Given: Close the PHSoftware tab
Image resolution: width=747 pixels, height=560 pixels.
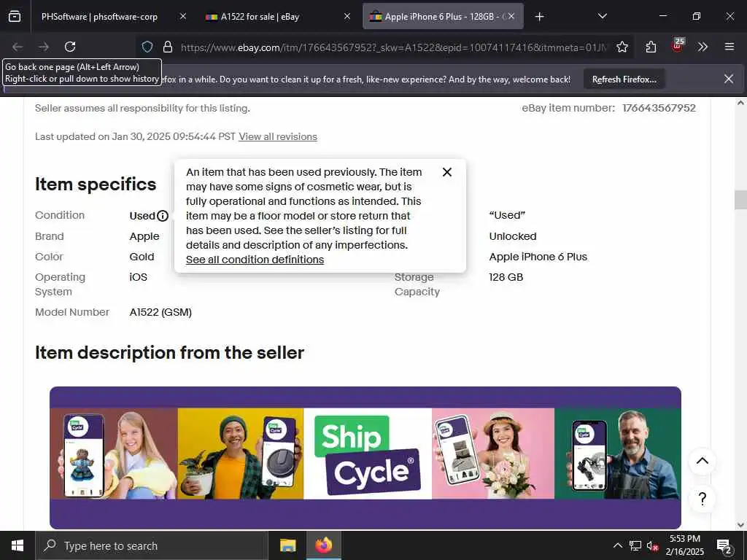Looking at the screenshot, I should (183, 17).
